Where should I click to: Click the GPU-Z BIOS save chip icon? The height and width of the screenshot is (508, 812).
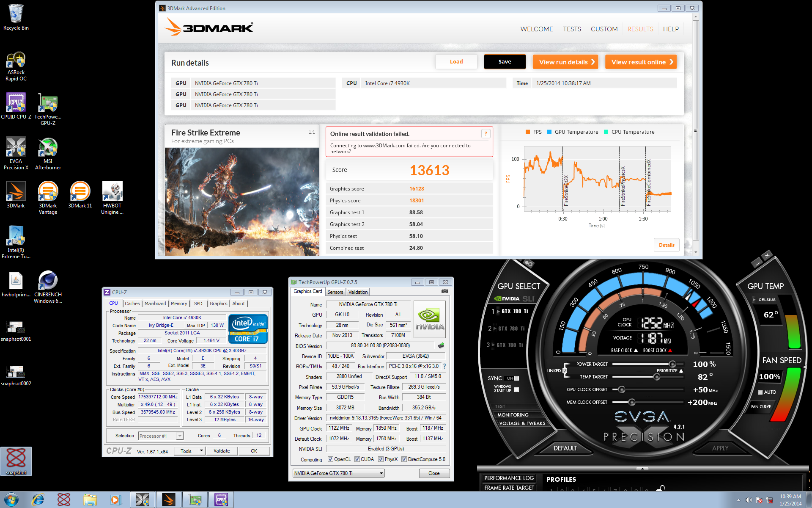point(441,345)
